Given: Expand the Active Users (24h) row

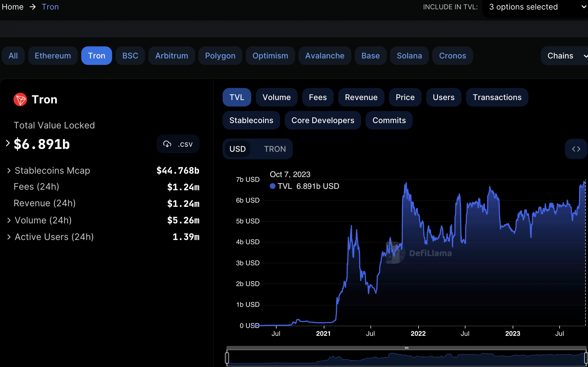Looking at the screenshot, I should pyautogui.click(x=9, y=237).
